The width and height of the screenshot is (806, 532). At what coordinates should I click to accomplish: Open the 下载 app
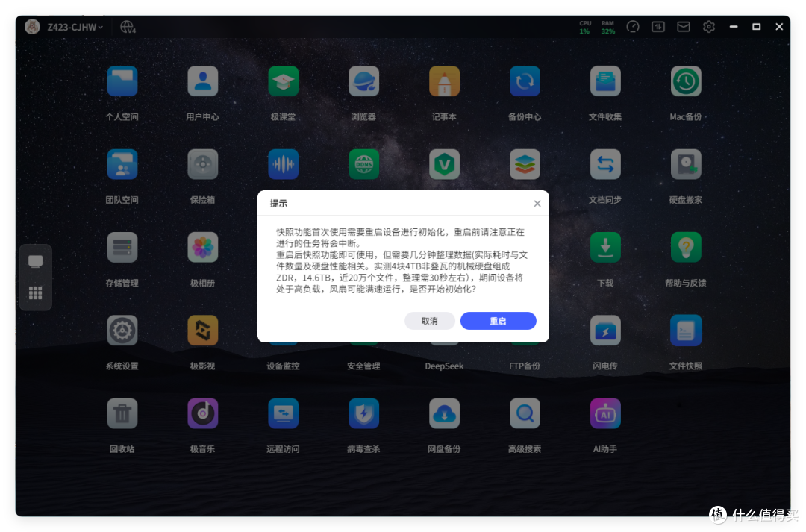[605, 247]
